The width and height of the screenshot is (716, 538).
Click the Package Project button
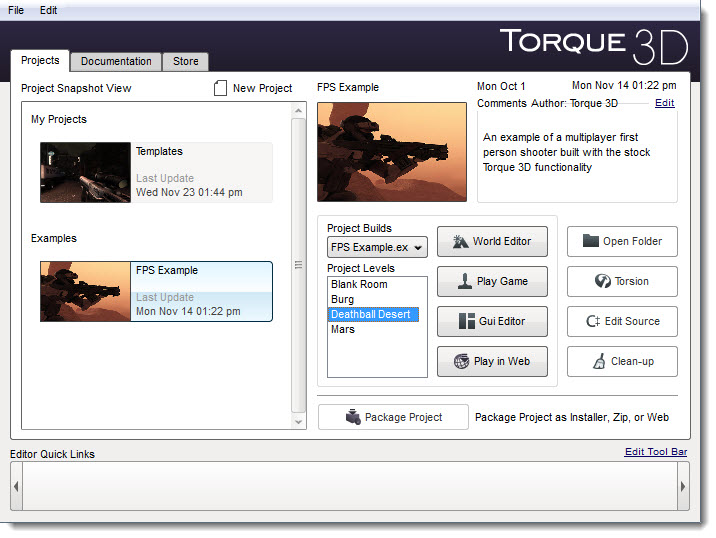coord(393,417)
